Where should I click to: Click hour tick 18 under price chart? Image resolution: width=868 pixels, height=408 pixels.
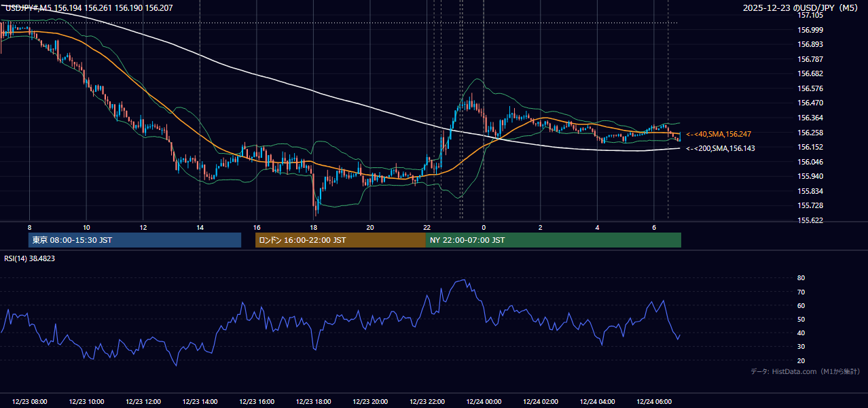tap(313, 227)
